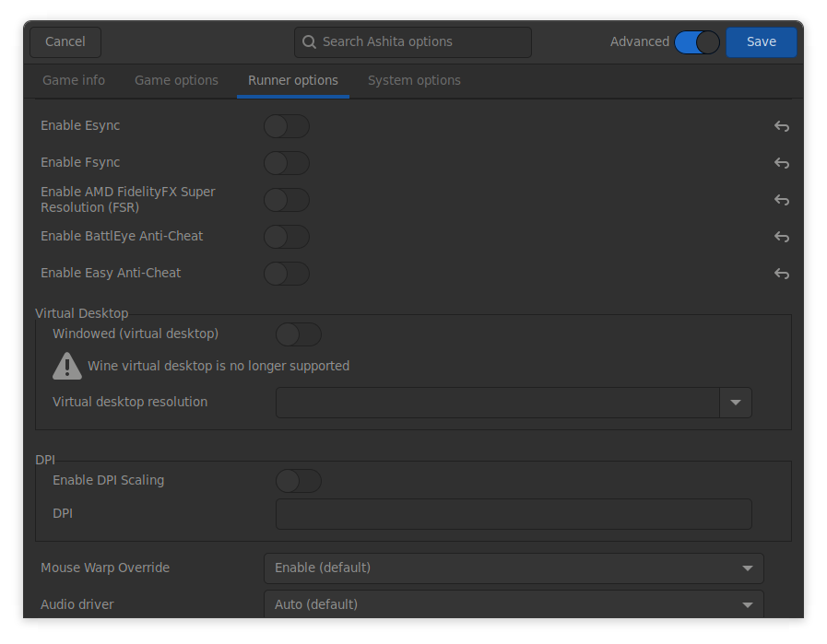Enable the Esync toggle
Image resolution: width=827 pixels, height=644 pixels.
click(286, 126)
